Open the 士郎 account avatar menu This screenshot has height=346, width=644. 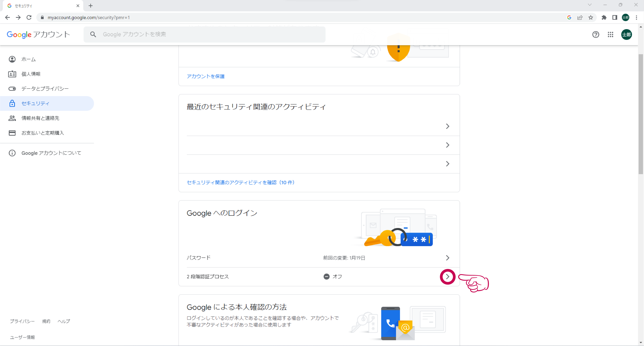coord(627,35)
